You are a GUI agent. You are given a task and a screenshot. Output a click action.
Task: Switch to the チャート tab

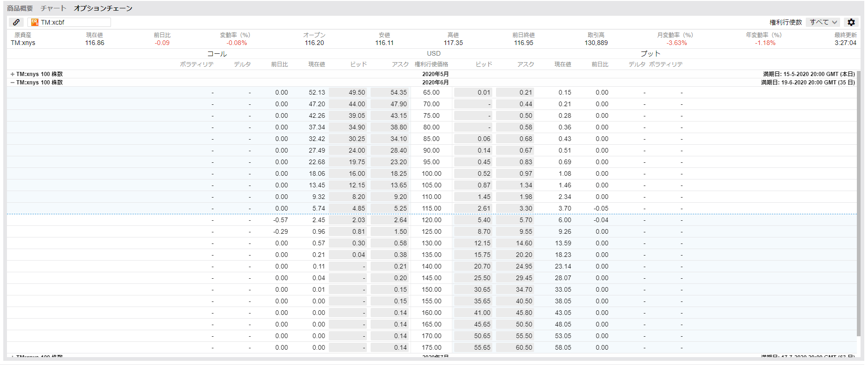click(x=53, y=8)
